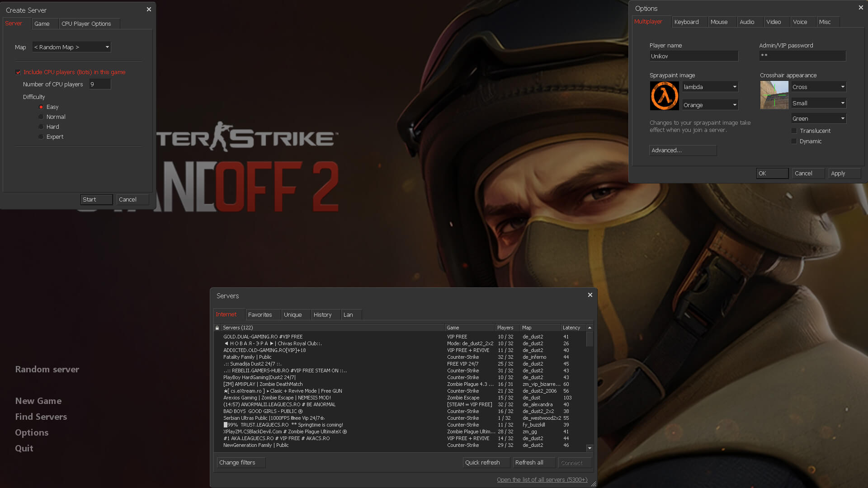Switch to Favorites tab in Servers
This screenshot has width=868, height=488.
263,314
